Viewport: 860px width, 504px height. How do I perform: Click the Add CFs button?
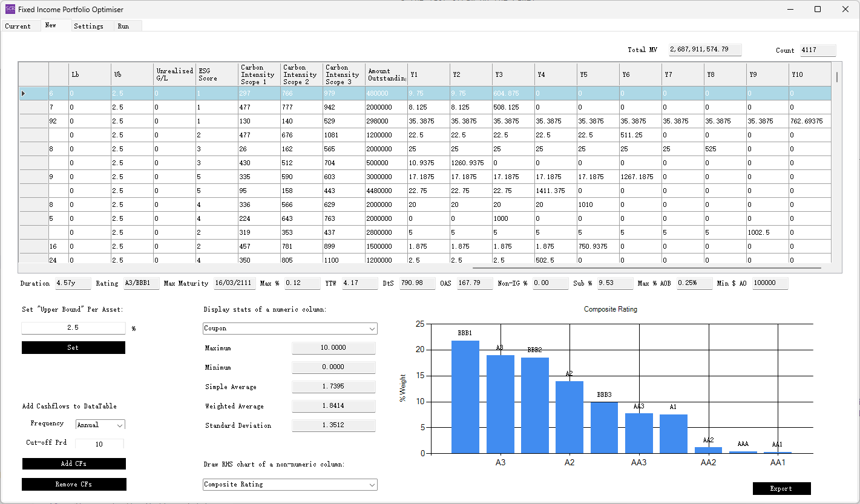coord(74,463)
